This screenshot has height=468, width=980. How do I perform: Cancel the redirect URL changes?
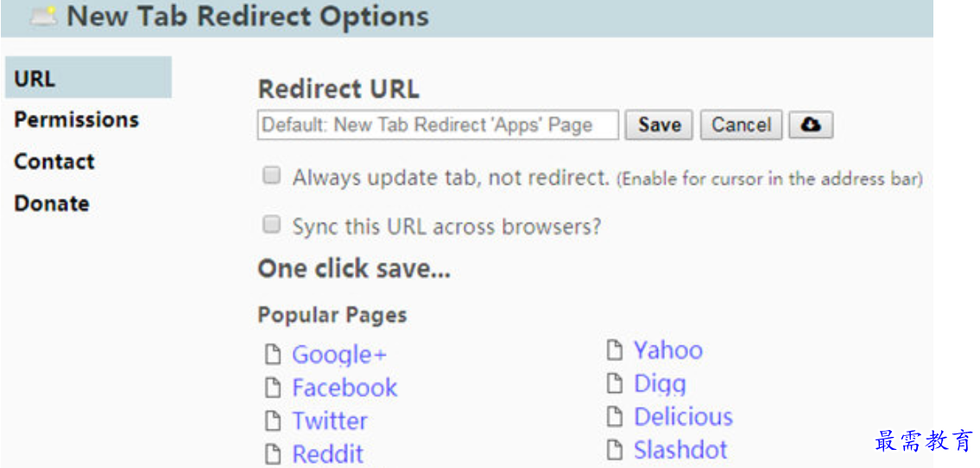pyautogui.click(x=741, y=125)
